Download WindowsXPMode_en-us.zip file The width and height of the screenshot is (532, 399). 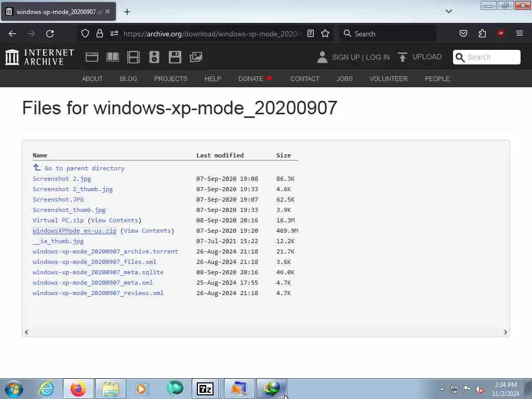pos(74,231)
